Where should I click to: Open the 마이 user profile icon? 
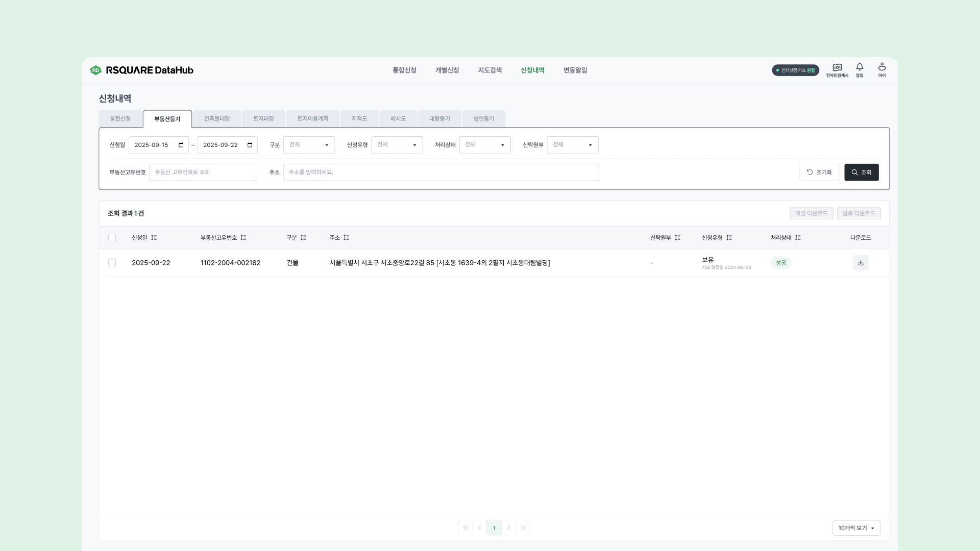point(882,69)
